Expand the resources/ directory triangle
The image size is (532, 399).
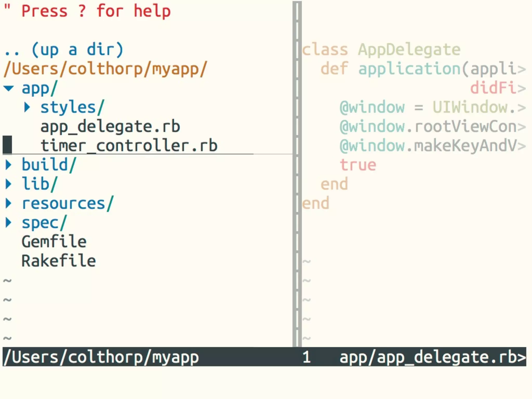tap(9, 203)
